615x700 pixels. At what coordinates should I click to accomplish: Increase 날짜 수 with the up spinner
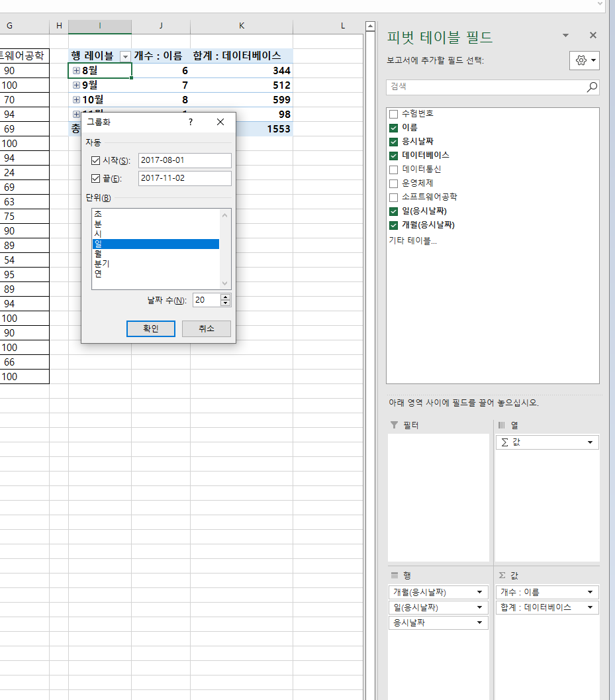(x=226, y=297)
